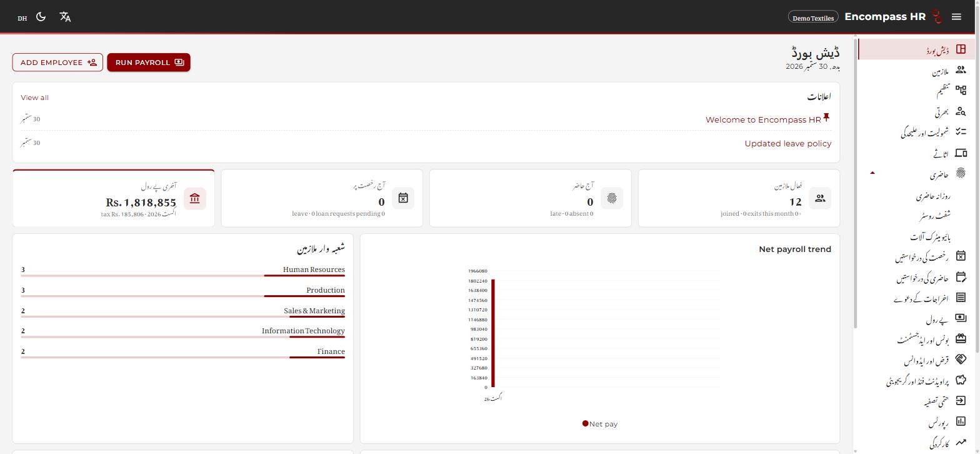Toggle Net pay legend series

(x=600, y=424)
